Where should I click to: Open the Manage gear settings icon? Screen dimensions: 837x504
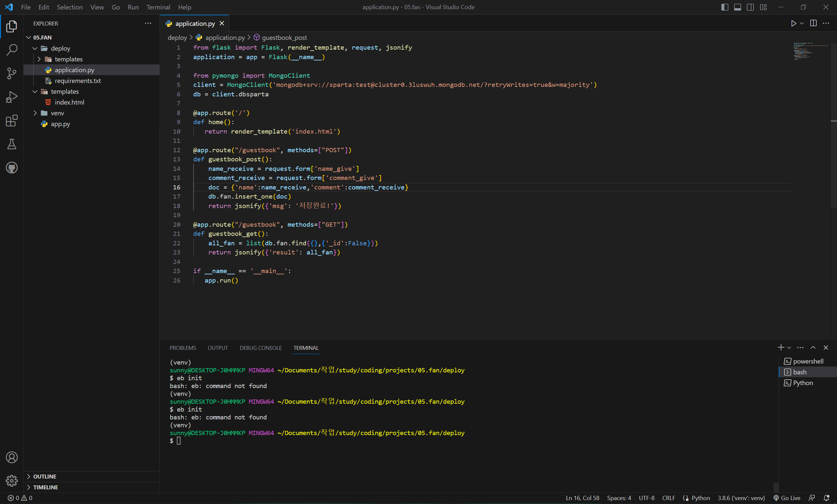[x=11, y=480]
